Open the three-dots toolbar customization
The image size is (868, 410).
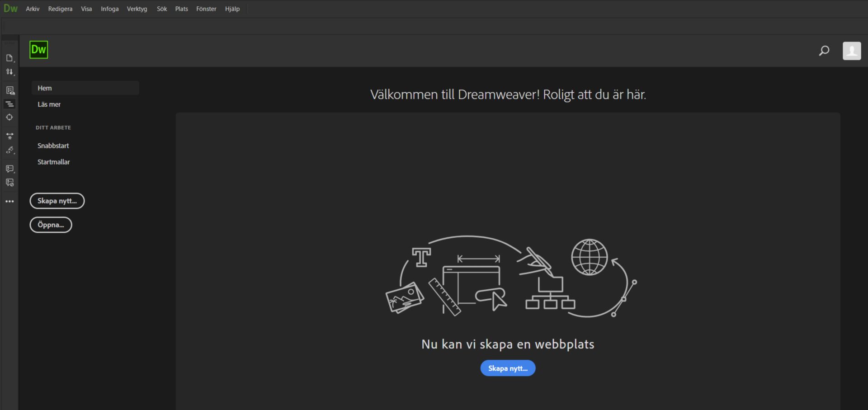coord(9,201)
